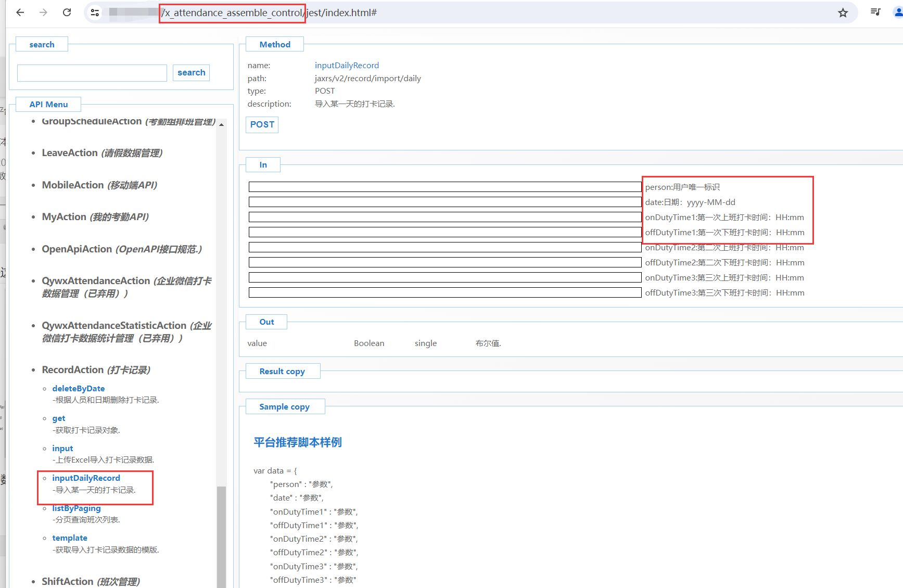This screenshot has width=903, height=588.
Task: Click the Boolean type in Out section
Action: (x=369, y=343)
